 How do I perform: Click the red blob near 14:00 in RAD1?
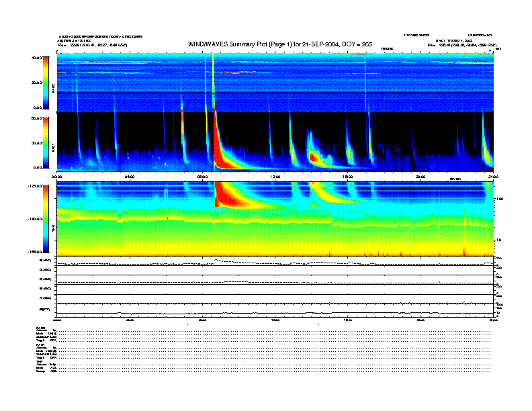pyautogui.click(x=314, y=156)
